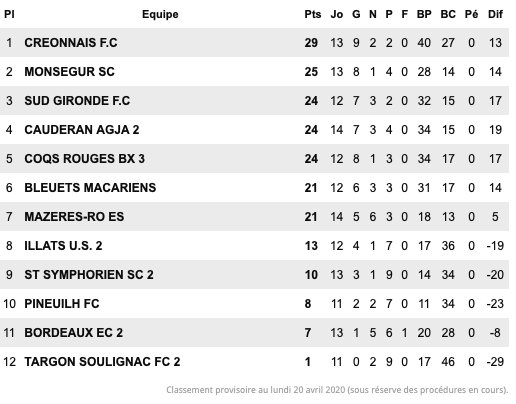The image size is (516, 404).
Task: Select Creonnais points value 29
Action: click(x=311, y=43)
